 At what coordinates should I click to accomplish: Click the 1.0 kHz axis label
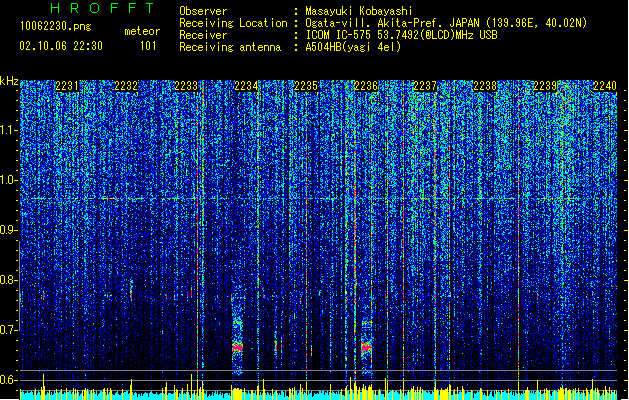point(9,180)
